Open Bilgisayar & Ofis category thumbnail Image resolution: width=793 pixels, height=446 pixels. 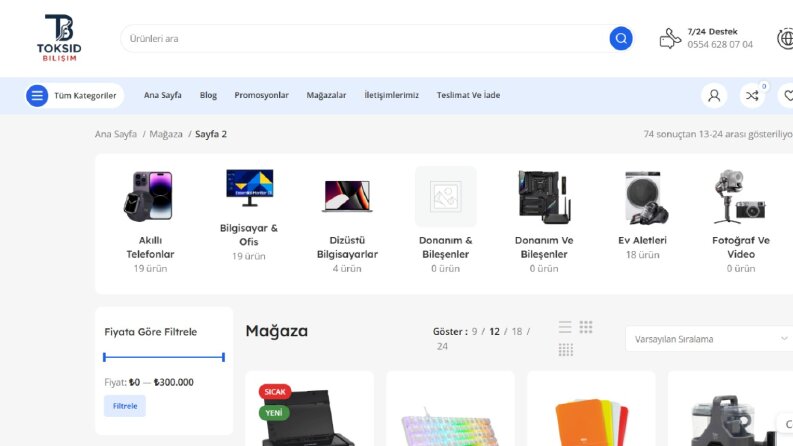[x=249, y=188]
